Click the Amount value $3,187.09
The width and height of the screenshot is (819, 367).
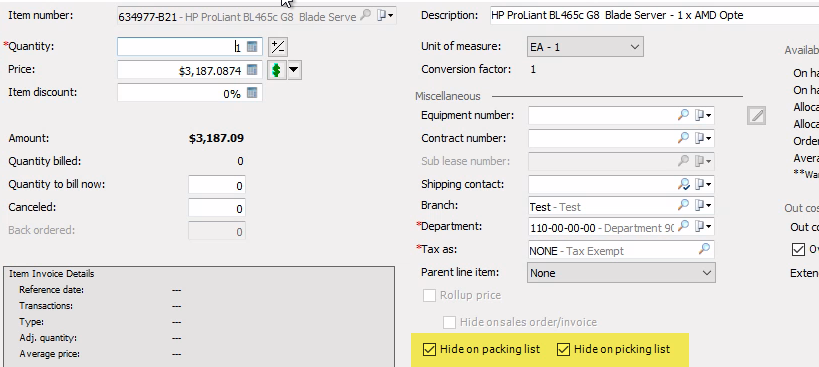click(216, 138)
